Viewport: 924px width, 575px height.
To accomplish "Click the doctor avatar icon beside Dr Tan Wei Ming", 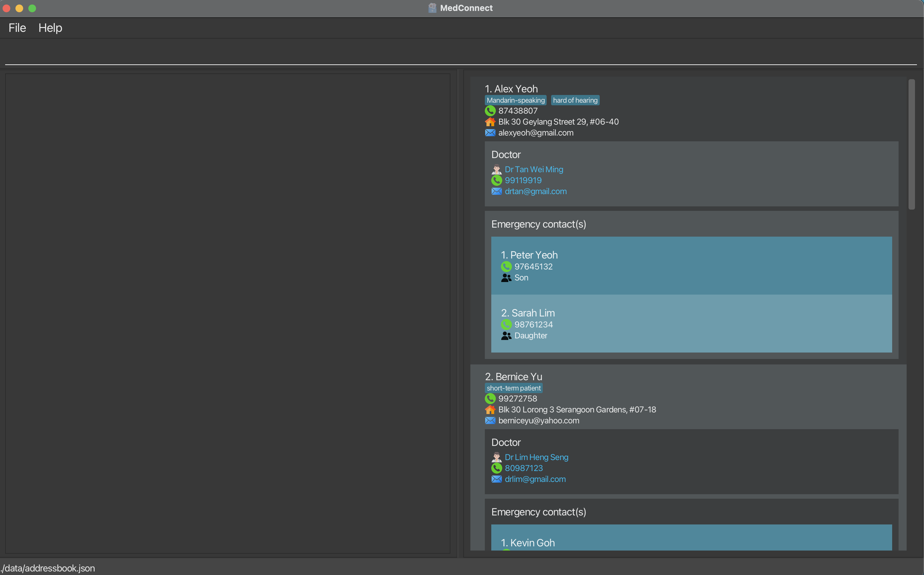I will coord(496,169).
